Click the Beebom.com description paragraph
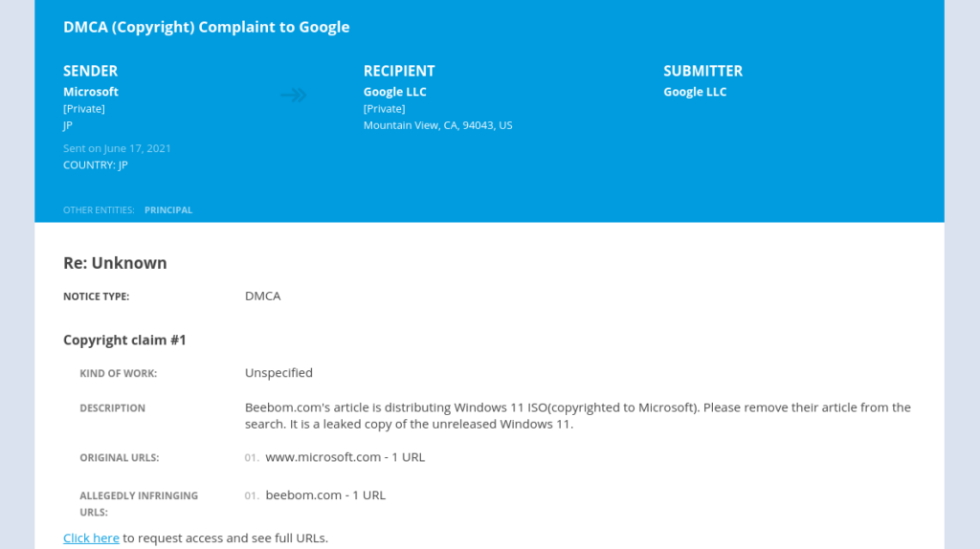980x549 pixels. [x=577, y=415]
